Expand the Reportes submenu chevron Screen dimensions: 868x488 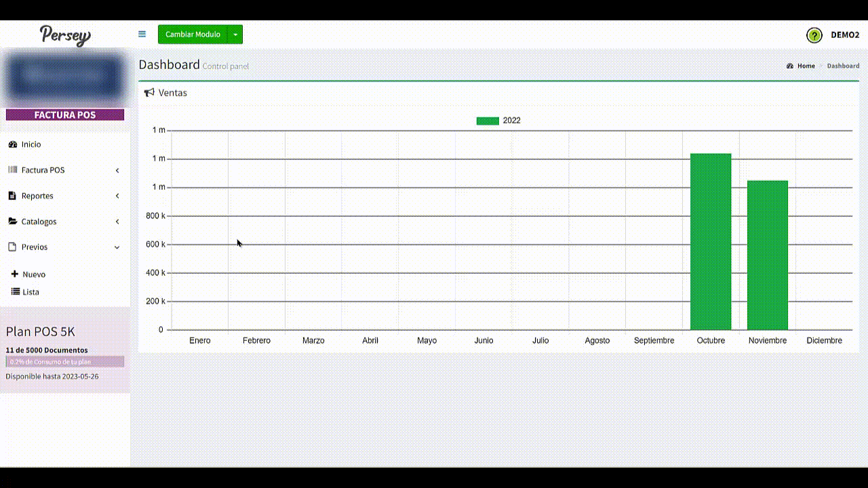coord(117,196)
